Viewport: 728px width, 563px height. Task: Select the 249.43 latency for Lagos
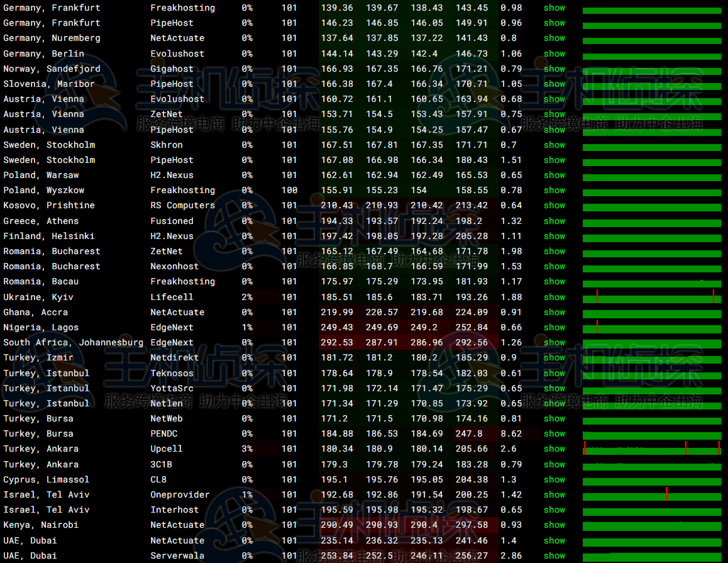[x=336, y=328]
